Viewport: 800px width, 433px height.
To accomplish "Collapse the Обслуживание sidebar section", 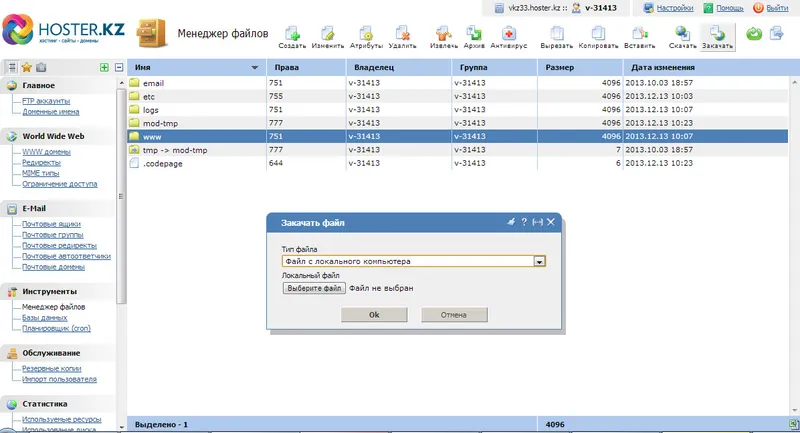I will pos(59,353).
